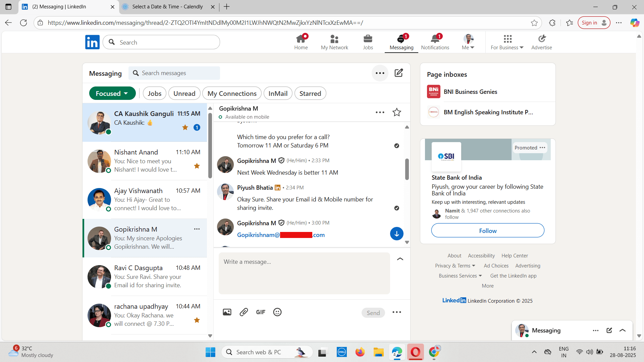This screenshot has height=362, width=644.
Task: Open emoji picker
Action: (x=277, y=312)
